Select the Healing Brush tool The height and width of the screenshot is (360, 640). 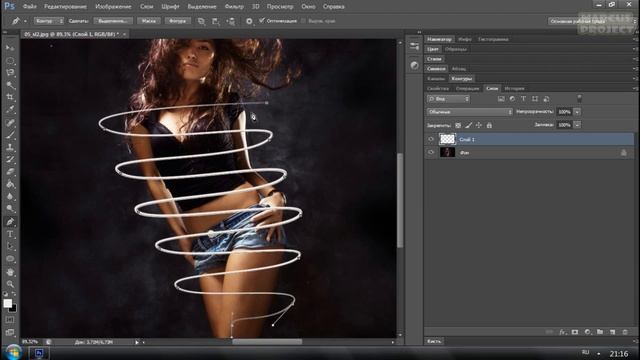10,123
